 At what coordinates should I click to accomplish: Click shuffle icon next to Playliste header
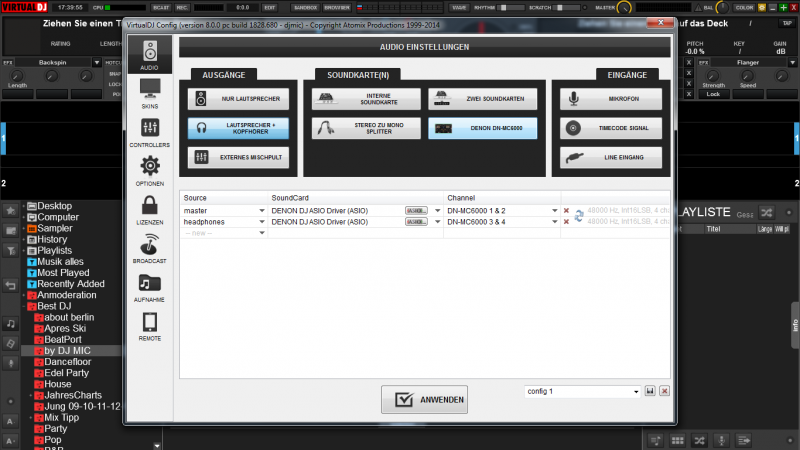766,213
